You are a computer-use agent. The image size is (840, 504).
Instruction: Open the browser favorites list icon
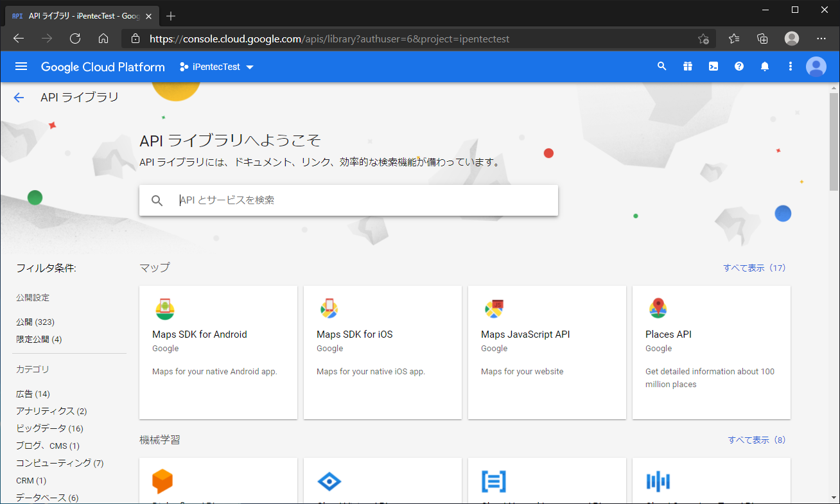(x=734, y=39)
